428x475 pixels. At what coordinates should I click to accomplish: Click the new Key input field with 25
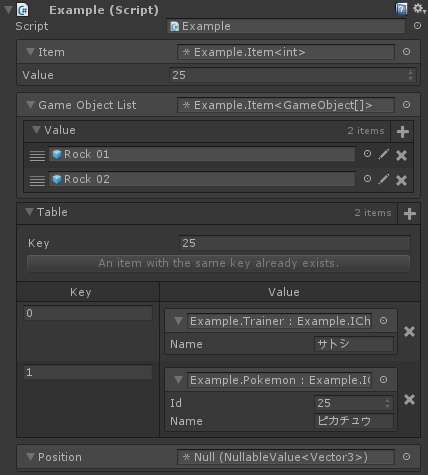295,243
